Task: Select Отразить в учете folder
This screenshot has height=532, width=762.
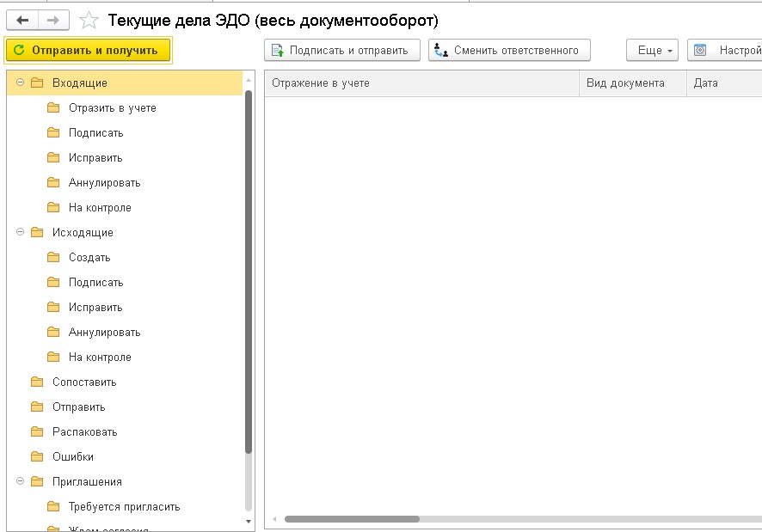Action: (x=113, y=107)
